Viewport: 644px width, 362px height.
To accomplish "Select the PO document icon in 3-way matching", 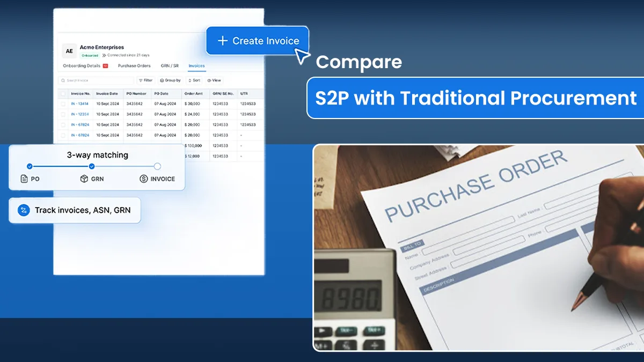I will tap(24, 179).
